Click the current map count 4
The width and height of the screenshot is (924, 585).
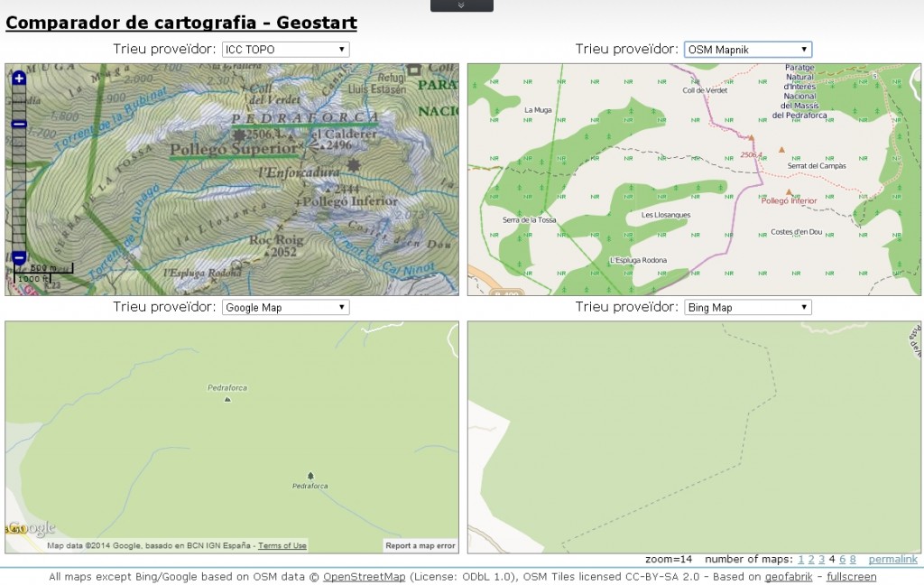[x=832, y=559]
